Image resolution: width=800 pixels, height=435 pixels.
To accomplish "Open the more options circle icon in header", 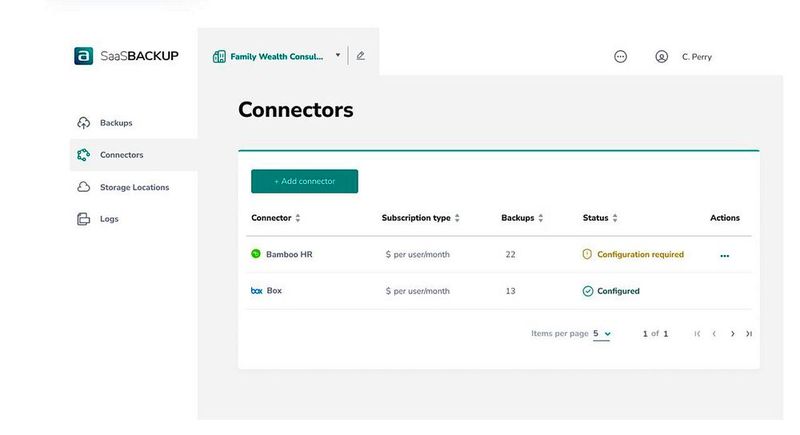I will click(620, 57).
